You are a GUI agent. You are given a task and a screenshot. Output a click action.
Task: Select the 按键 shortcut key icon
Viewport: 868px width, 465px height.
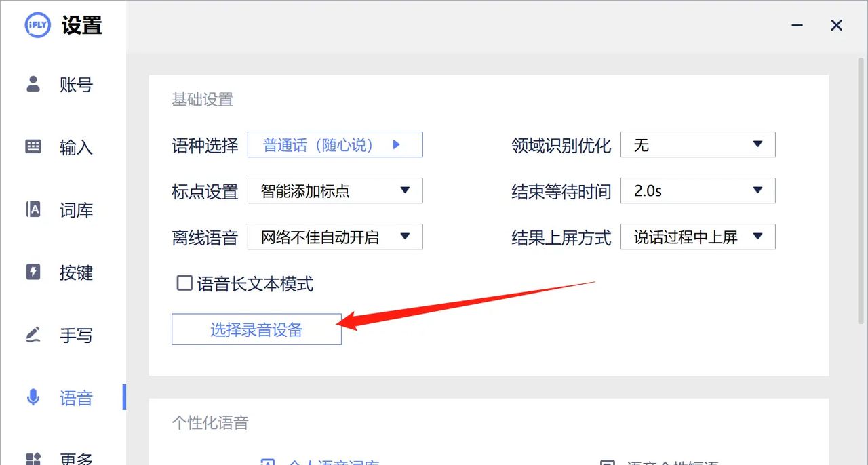click(x=33, y=272)
